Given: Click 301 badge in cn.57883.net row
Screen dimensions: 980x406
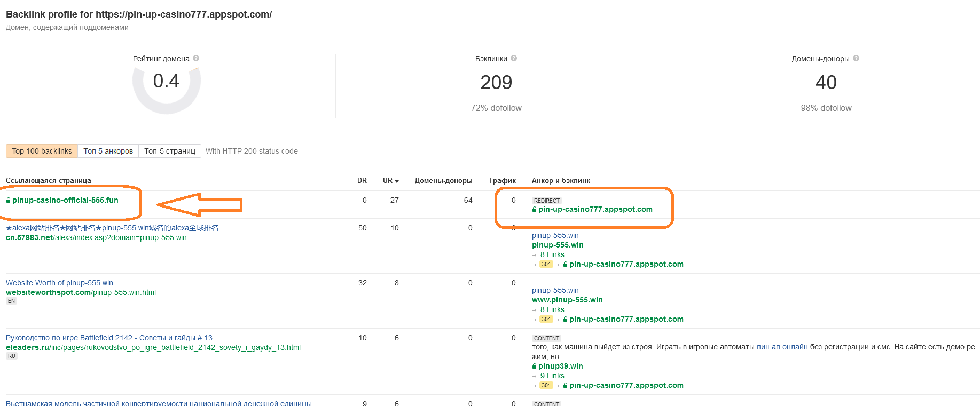Looking at the screenshot, I should tap(546, 264).
